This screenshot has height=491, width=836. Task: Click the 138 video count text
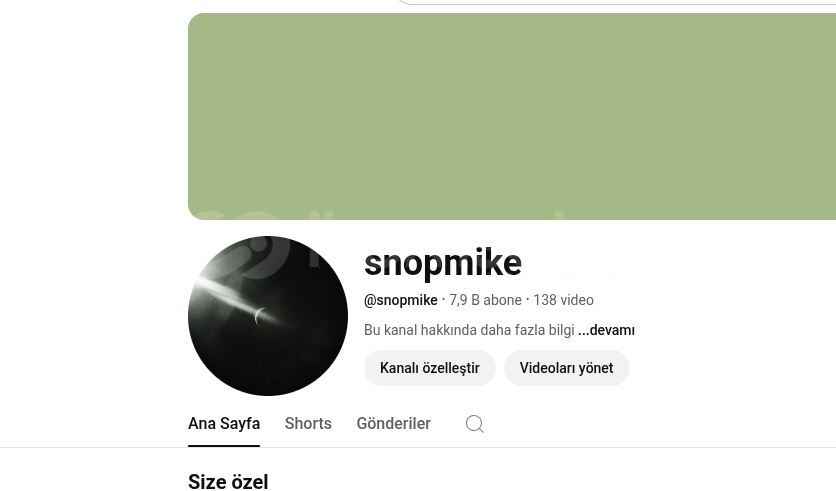pyautogui.click(x=564, y=300)
